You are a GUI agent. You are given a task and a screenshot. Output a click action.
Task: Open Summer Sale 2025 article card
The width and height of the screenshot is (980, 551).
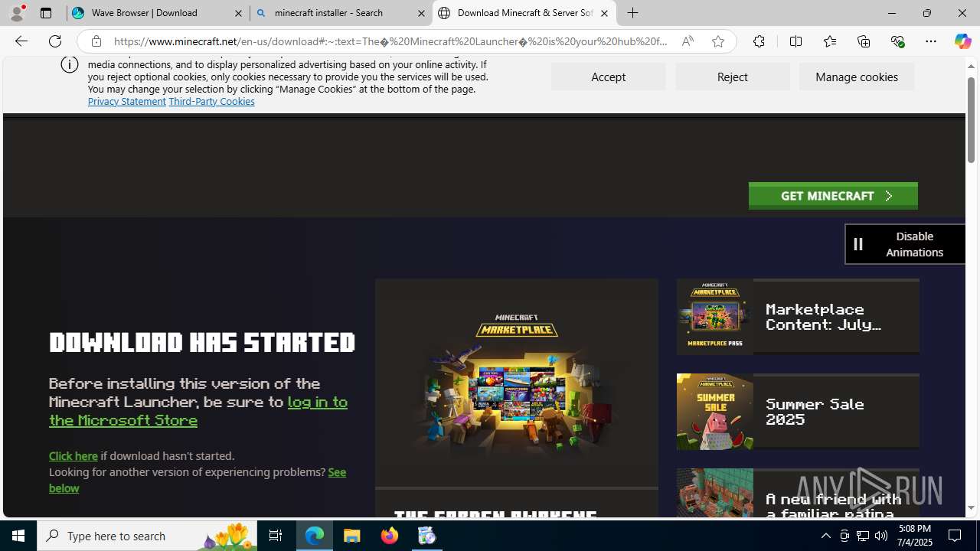798,411
